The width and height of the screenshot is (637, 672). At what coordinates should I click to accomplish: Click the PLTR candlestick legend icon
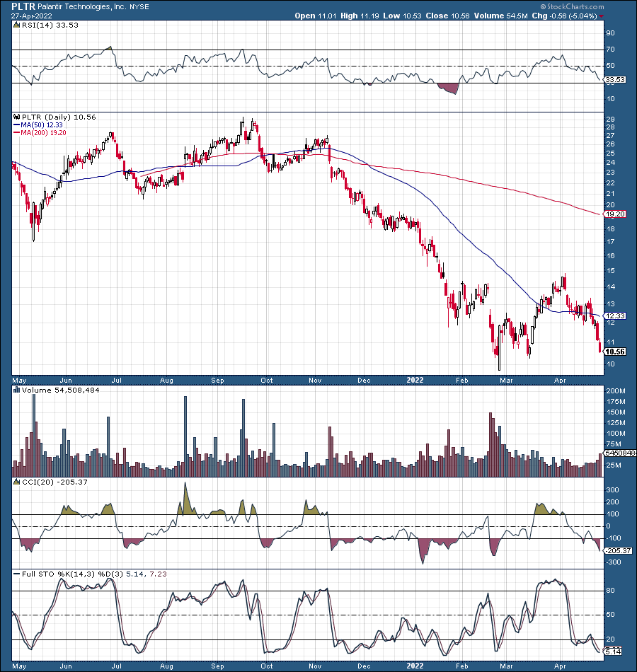(17, 117)
